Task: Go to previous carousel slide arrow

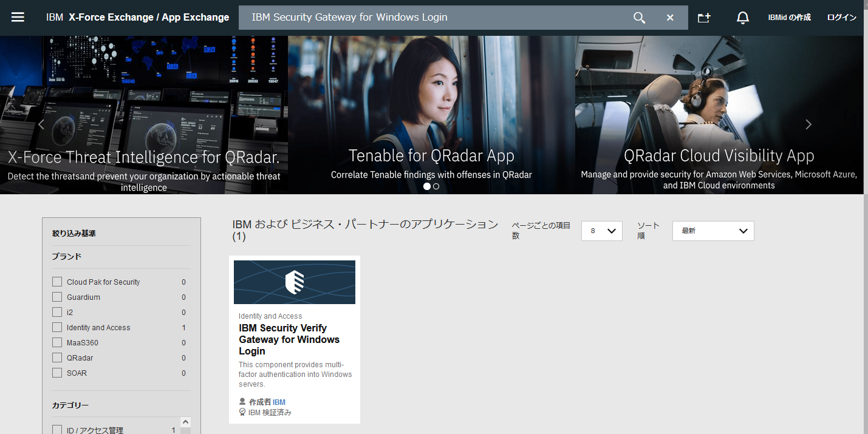Action: [x=41, y=124]
